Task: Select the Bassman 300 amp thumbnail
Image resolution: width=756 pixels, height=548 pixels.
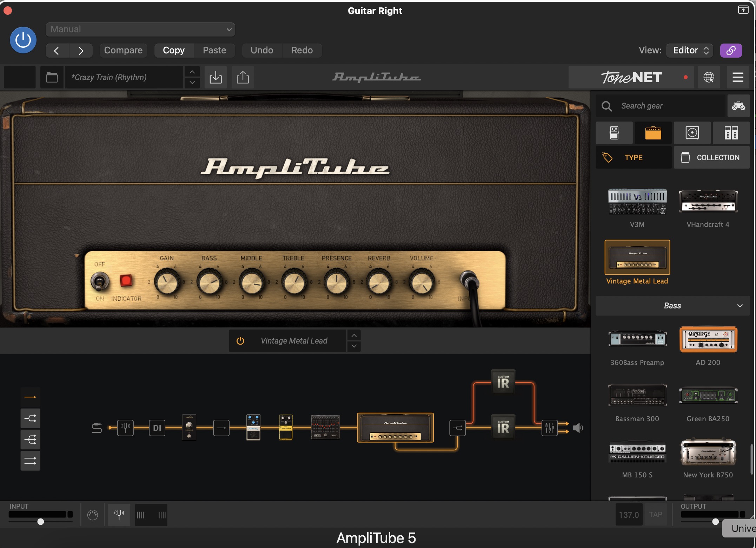Action: (x=637, y=395)
